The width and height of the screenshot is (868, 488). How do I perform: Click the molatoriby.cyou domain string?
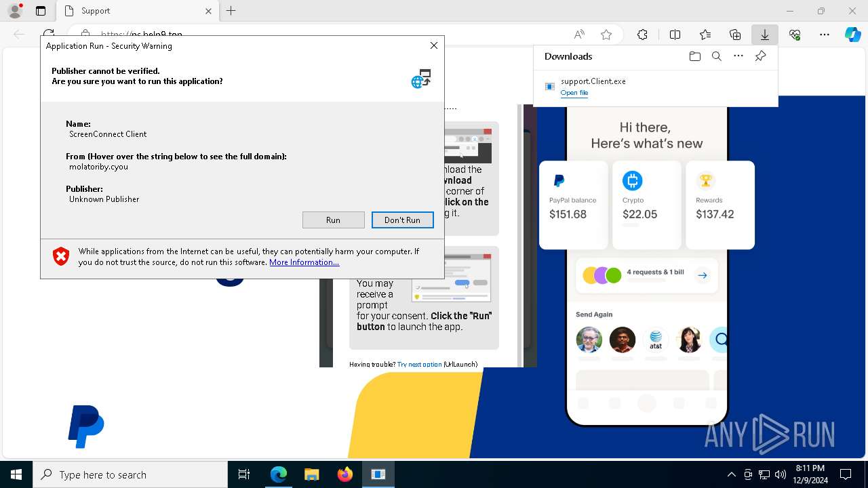coord(98,167)
